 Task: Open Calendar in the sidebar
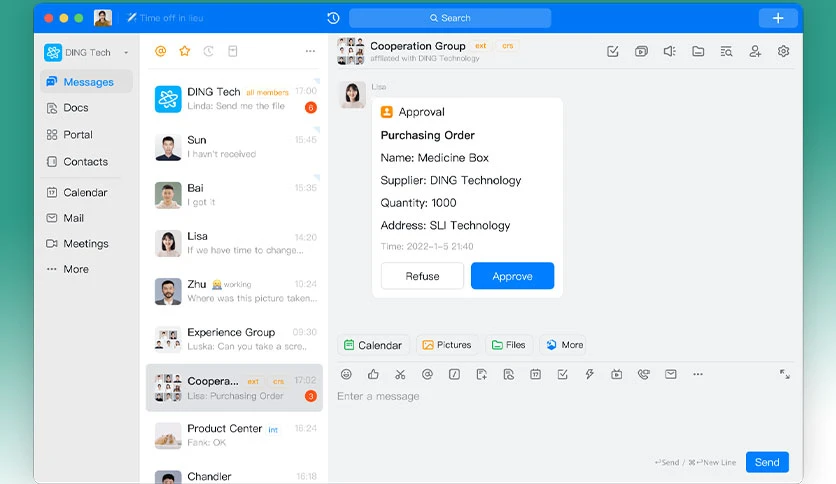[x=77, y=192]
